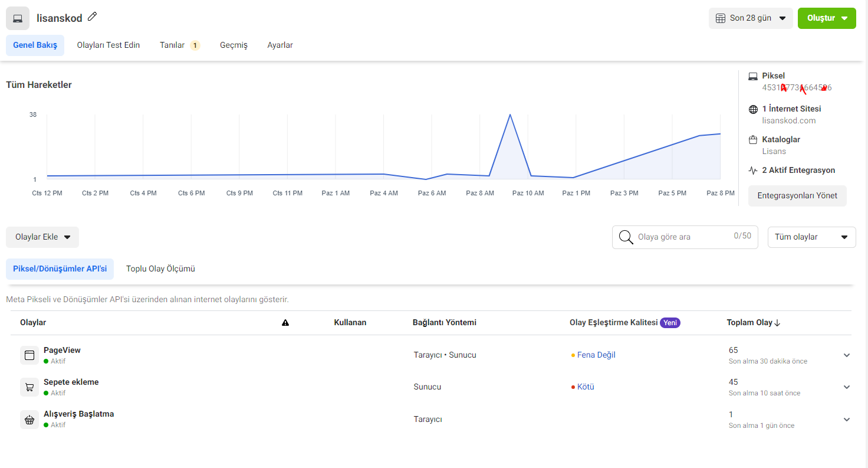This screenshot has height=468, width=868.
Task: Switch to the Genel Bakış tab
Action: pyautogui.click(x=35, y=45)
